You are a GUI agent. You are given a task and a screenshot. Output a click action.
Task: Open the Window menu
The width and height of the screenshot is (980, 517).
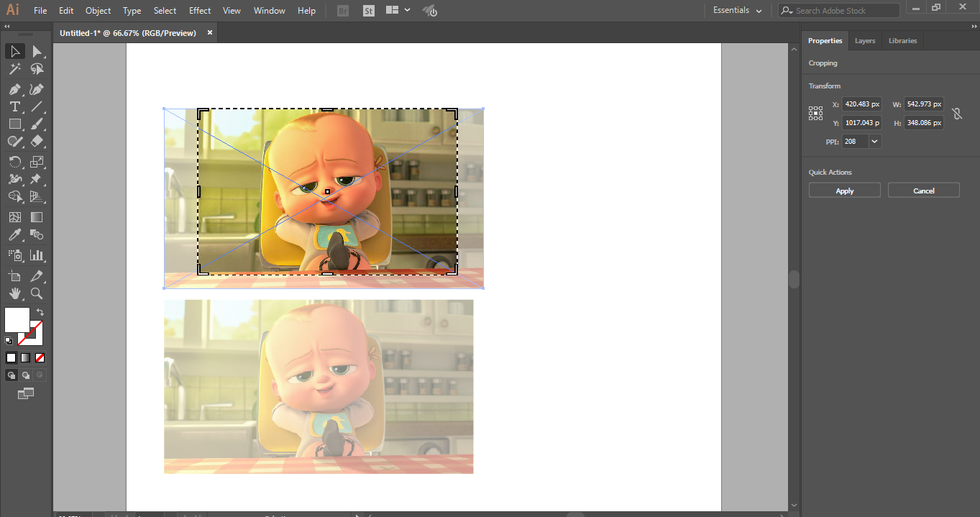point(269,10)
